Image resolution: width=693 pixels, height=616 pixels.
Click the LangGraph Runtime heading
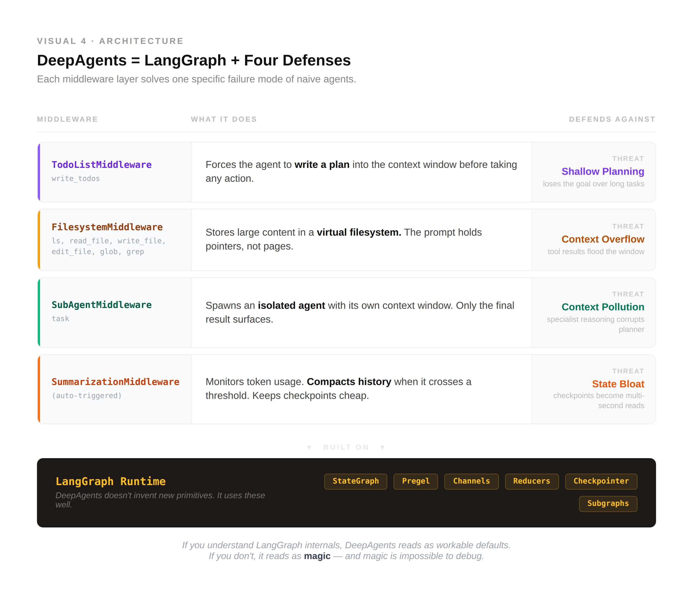click(x=111, y=482)
